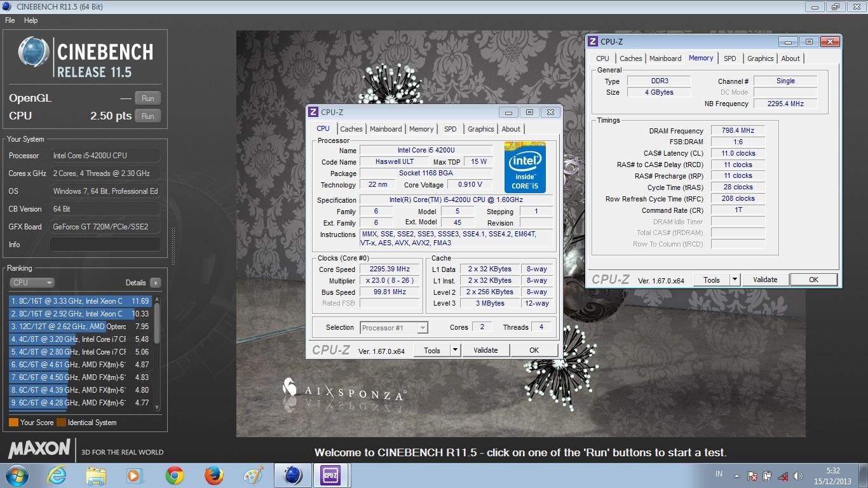The height and width of the screenshot is (488, 868).
Task: Open Graphics tab in front CPU-Z window
Action: click(x=481, y=129)
